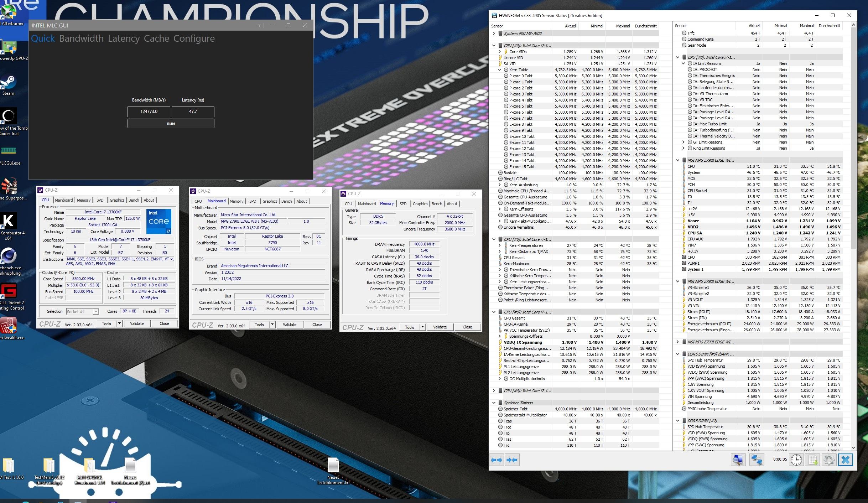Click the logging sheet-with-plus icon

click(x=813, y=460)
